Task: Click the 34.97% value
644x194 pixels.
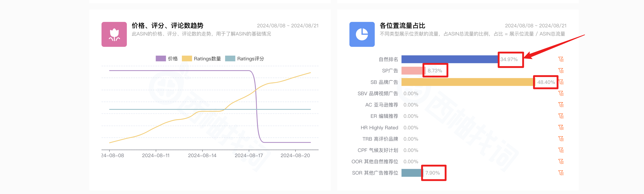Action: tap(509, 59)
